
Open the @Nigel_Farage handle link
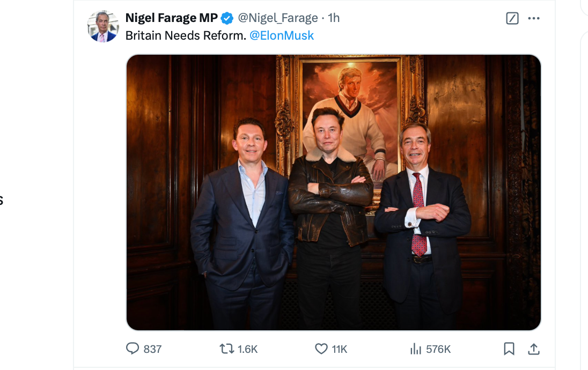pos(278,18)
